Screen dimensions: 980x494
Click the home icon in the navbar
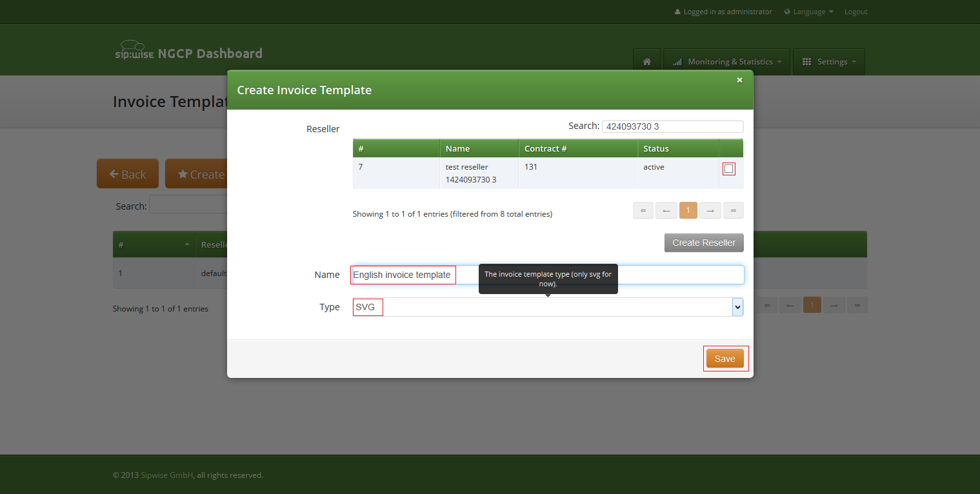pyautogui.click(x=646, y=61)
